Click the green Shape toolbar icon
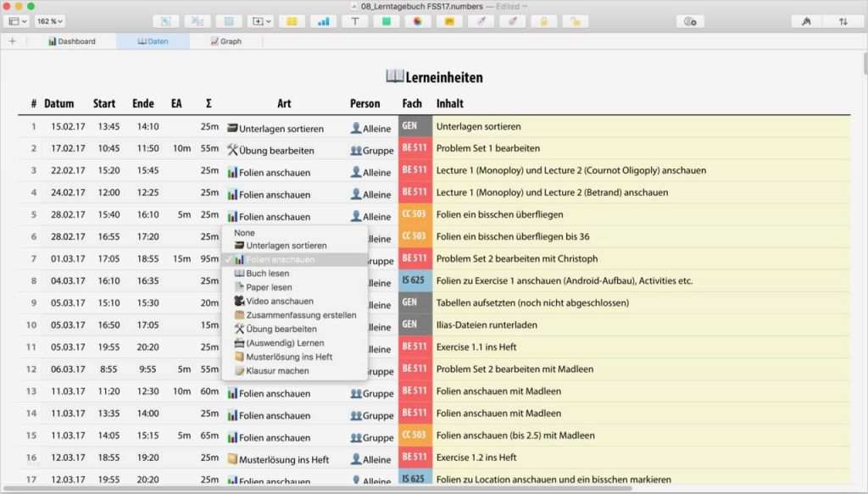Image resolution: width=868 pixels, height=494 pixels. tap(386, 21)
